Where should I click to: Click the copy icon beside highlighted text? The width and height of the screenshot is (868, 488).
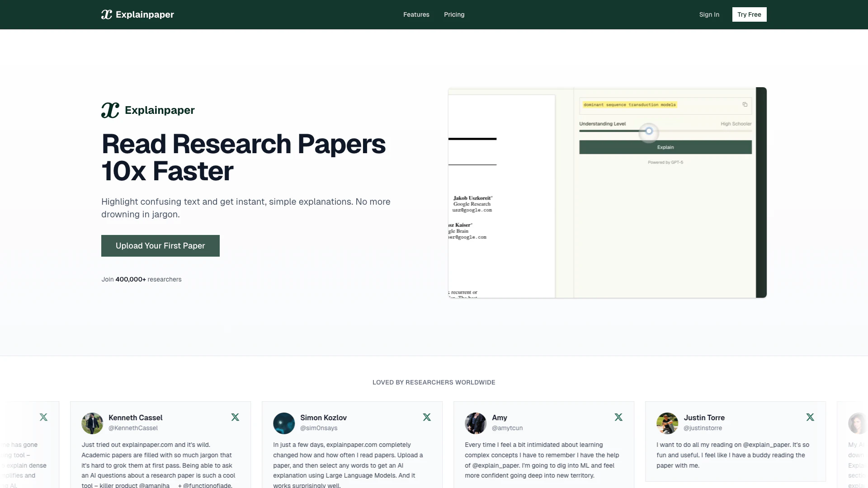pos(745,104)
